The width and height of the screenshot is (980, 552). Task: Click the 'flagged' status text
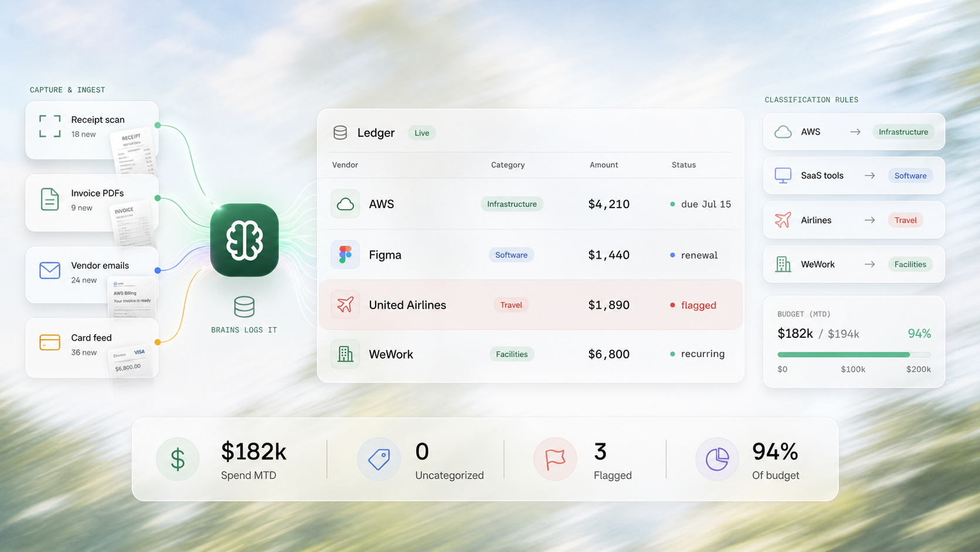click(699, 305)
